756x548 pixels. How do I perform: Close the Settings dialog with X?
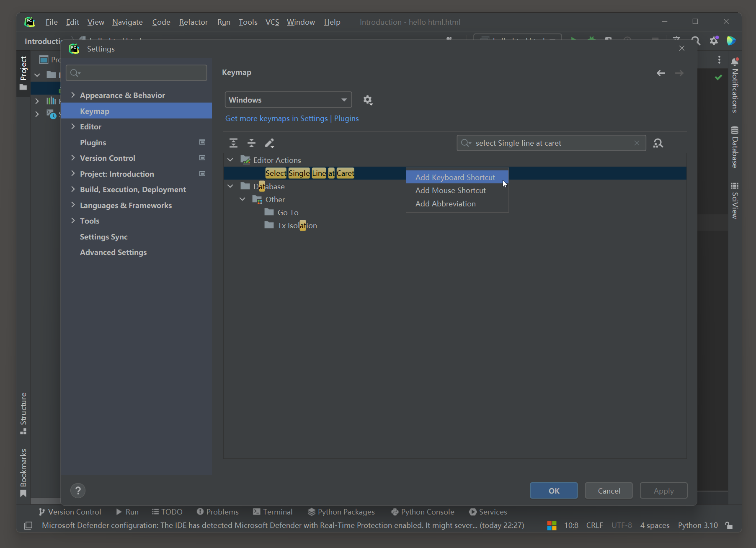click(682, 49)
